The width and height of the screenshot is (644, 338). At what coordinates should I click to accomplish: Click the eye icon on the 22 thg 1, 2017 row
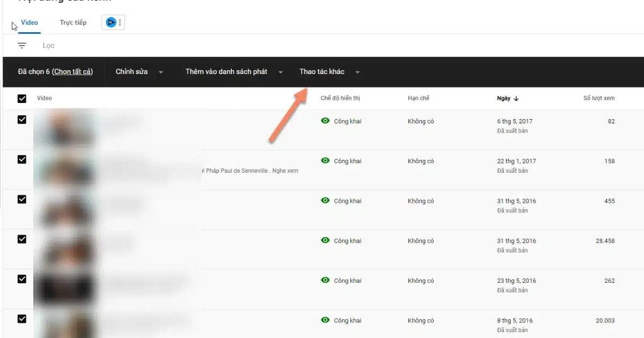pyautogui.click(x=325, y=160)
